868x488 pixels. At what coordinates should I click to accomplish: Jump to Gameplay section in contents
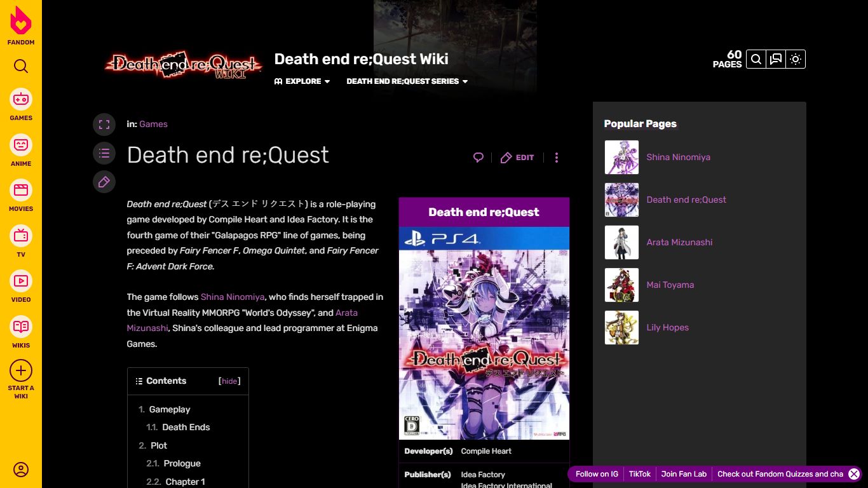point(170,409)
